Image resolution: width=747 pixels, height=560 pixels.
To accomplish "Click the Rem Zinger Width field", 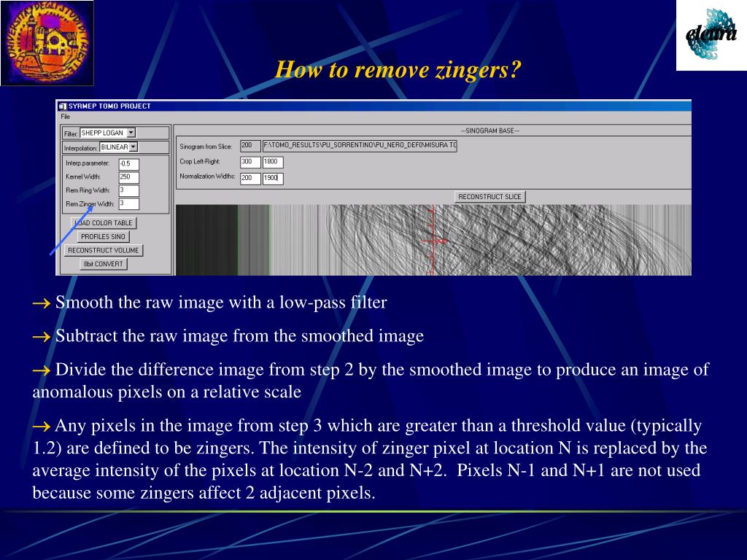I will pyautogui.click(x=128, y=204).
